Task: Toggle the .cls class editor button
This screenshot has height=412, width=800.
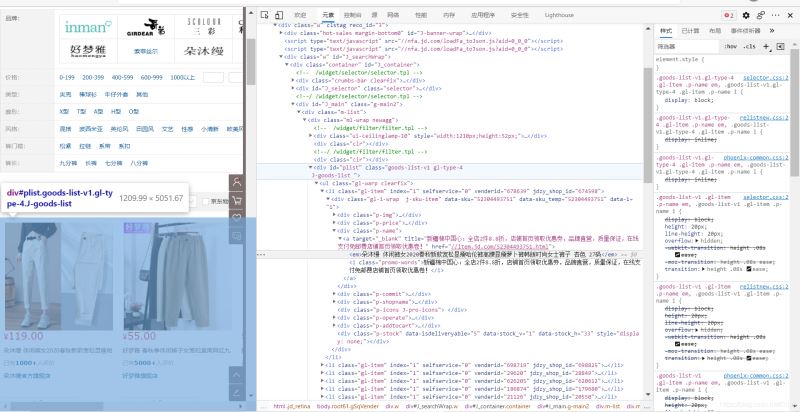Action: tap(749, 46)
